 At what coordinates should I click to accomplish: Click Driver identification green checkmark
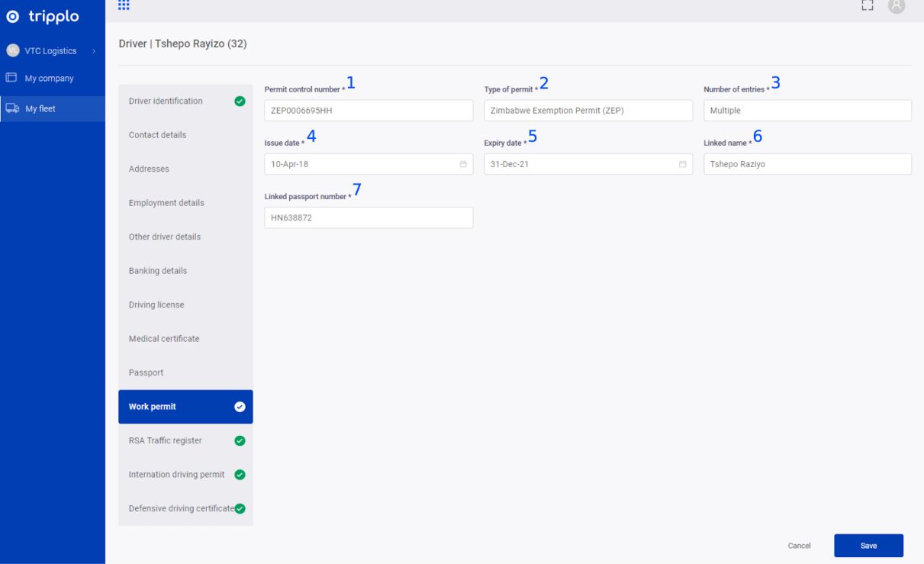pyautogui.click(x=240, y=101)
